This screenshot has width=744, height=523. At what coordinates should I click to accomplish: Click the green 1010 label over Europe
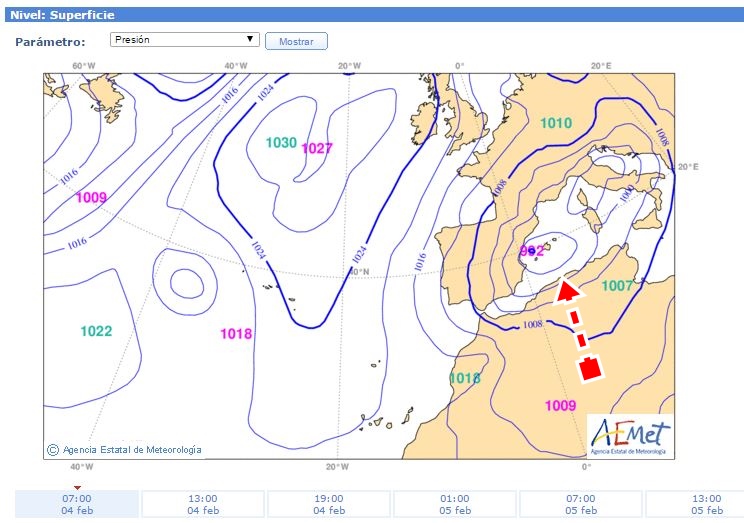(x=556, y=123)
